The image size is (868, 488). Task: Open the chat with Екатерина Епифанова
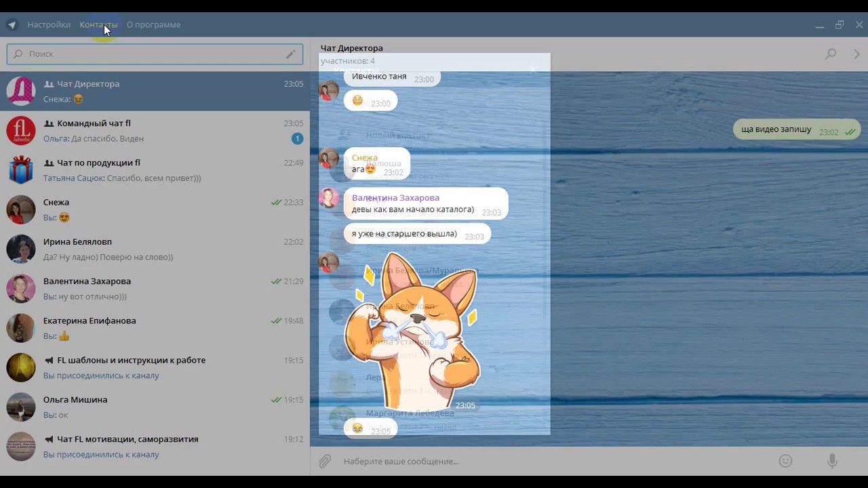click(155, 328)
